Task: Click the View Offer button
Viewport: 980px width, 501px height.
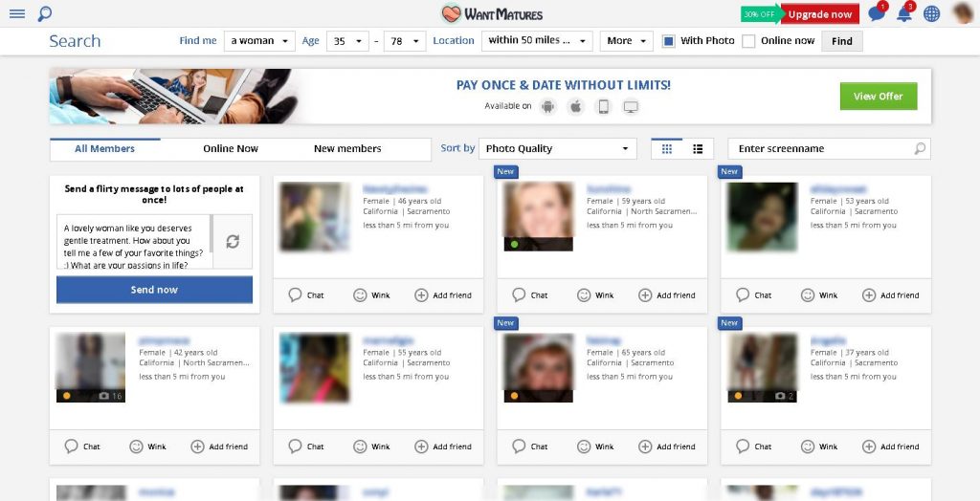Action: click(x=879, y=97)
